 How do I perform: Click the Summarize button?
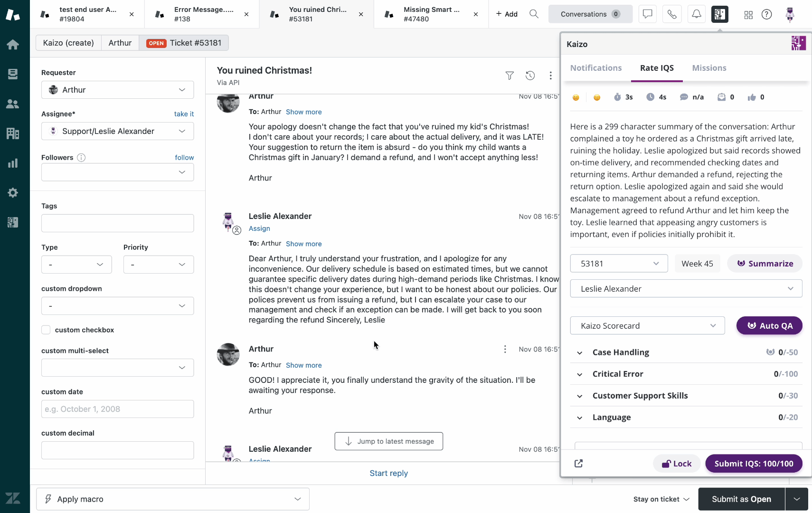[x=765, y=264]
